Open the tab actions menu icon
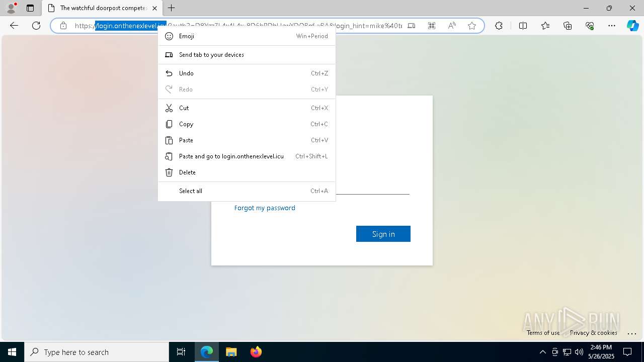The width and height of the screenshot is (644, 362). tap(30, 8)
